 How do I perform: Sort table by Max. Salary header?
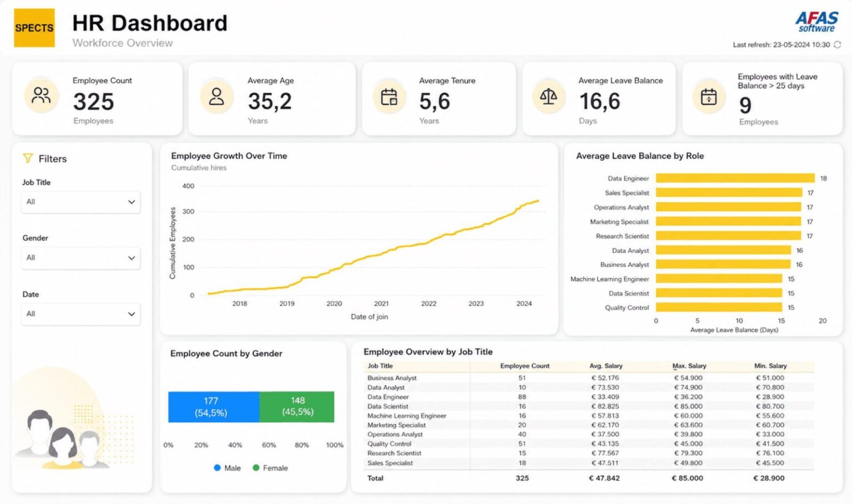coord(689,366)
